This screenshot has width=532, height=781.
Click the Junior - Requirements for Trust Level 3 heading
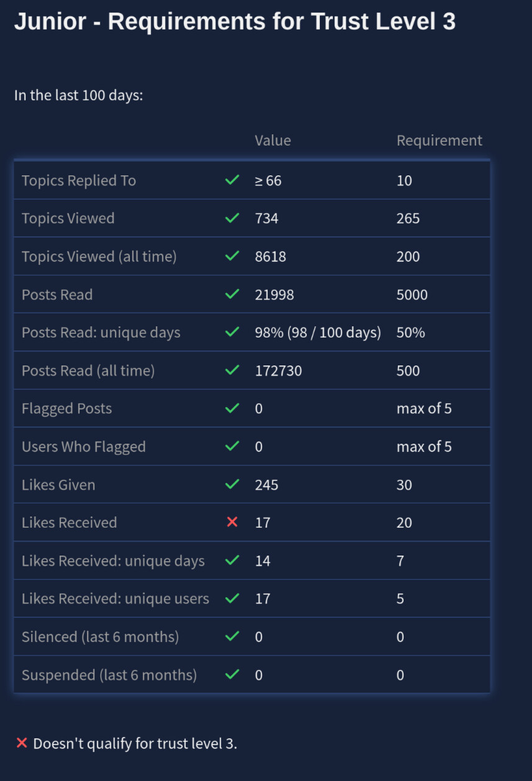[x=235, y=22]
